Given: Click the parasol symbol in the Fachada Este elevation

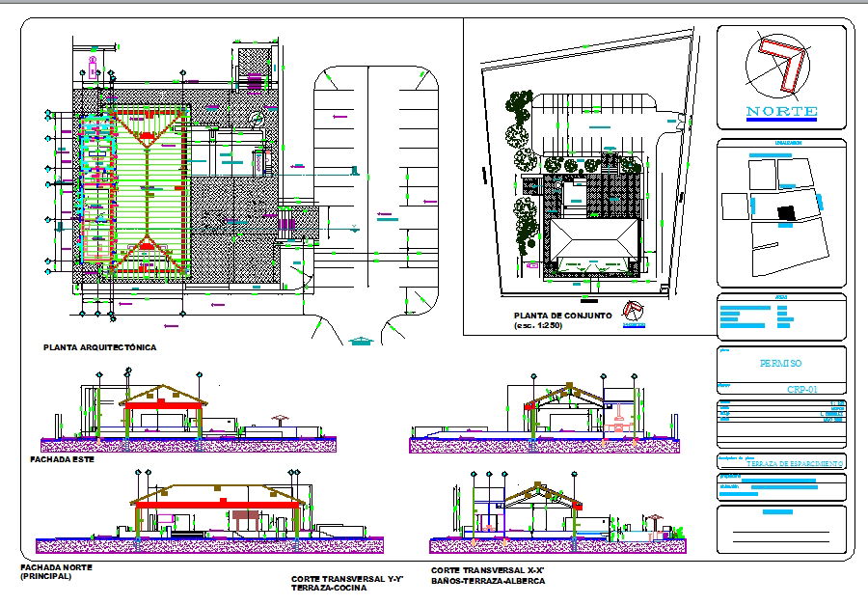Looking at the screenshot, I should point(281,421).
